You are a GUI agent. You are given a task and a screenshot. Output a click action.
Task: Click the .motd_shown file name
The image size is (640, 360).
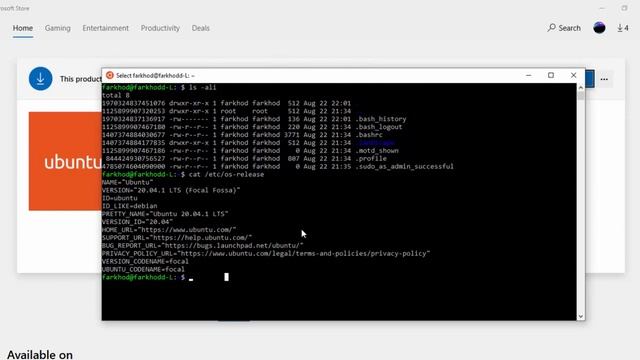coord(377,151)
